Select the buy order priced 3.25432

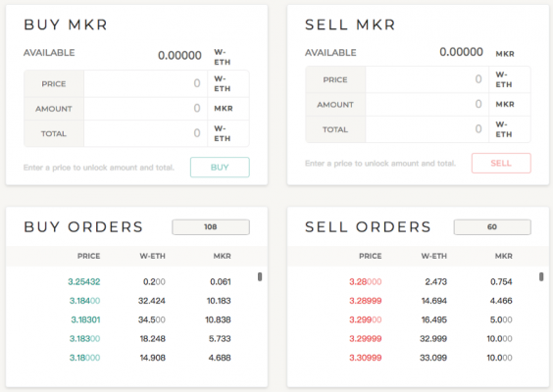coord(136,281)
